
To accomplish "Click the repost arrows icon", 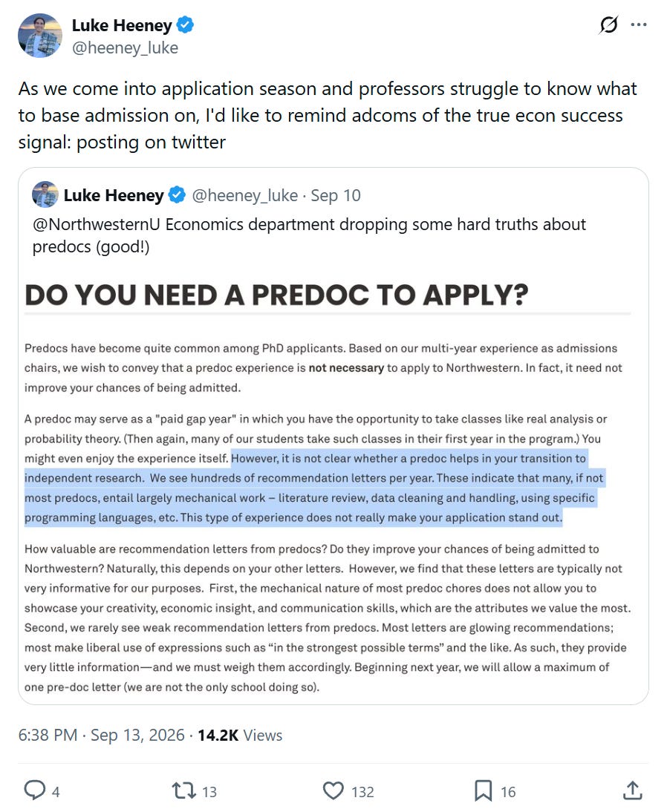I will click(x=183, y=790).
